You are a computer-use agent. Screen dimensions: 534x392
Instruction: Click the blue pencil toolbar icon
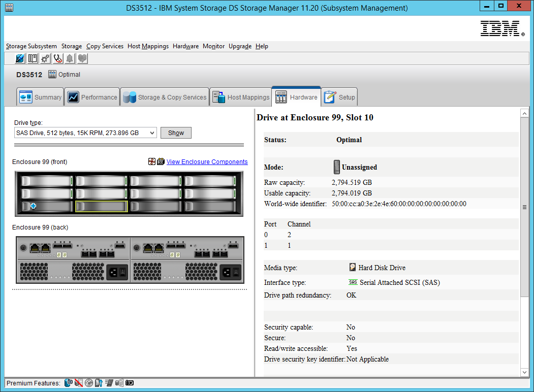[x=19, y=58]
